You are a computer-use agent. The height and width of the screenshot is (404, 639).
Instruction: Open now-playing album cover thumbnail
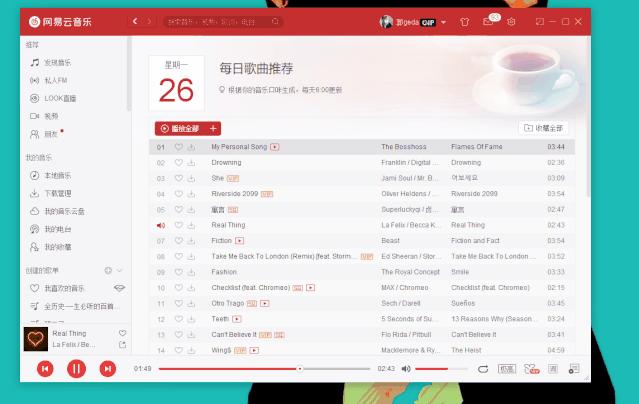pos(36,339)
